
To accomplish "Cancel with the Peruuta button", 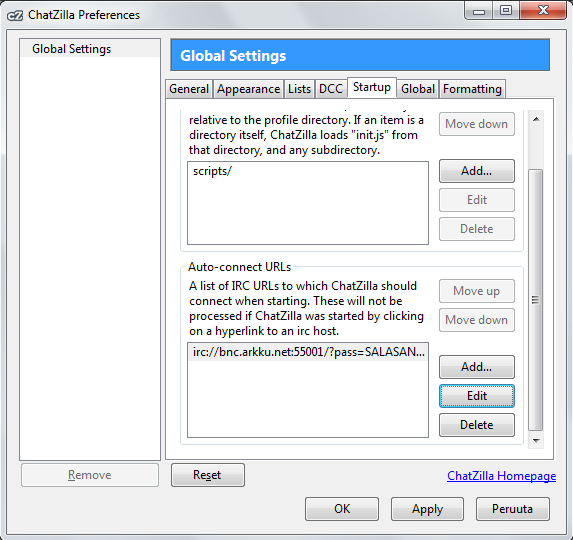I will [x=512, y=509].
